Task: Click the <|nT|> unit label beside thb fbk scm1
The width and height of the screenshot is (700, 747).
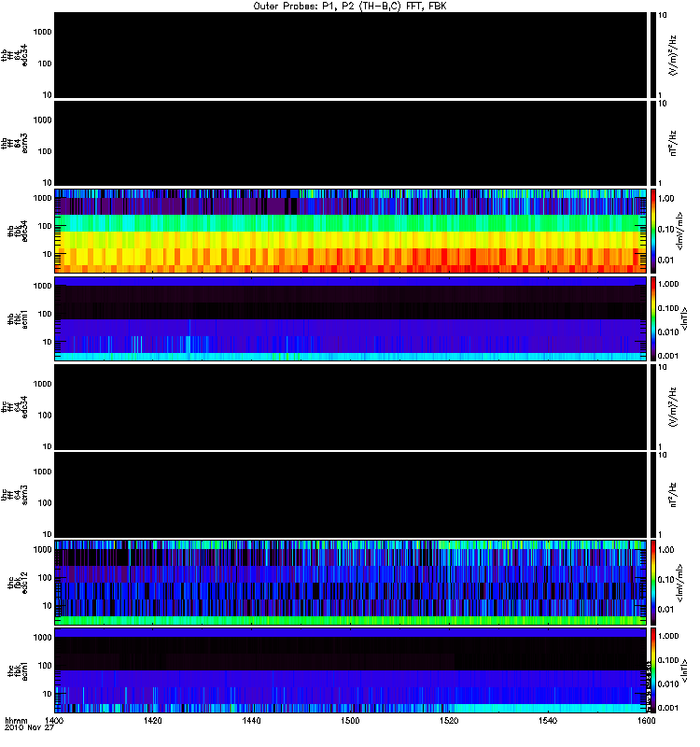Action: click(x=684, y=318)
